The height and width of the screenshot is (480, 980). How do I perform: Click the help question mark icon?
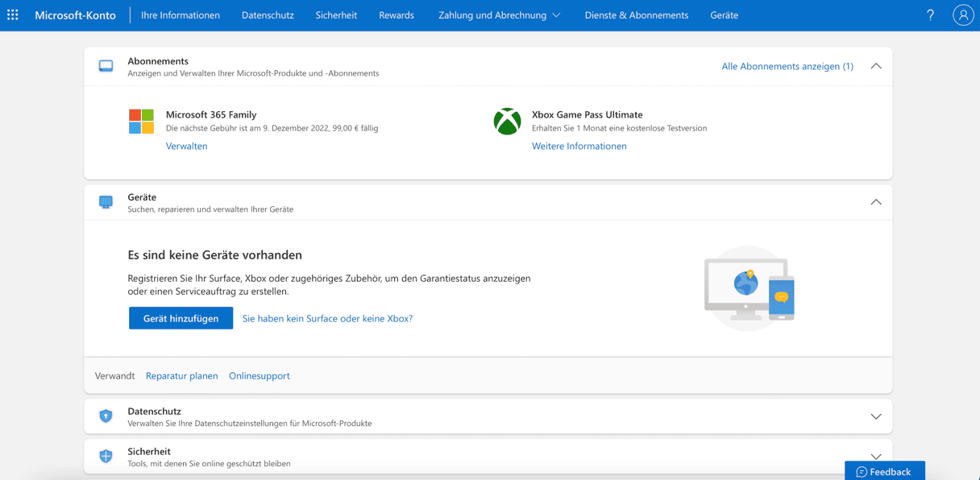tap(930, 15)
